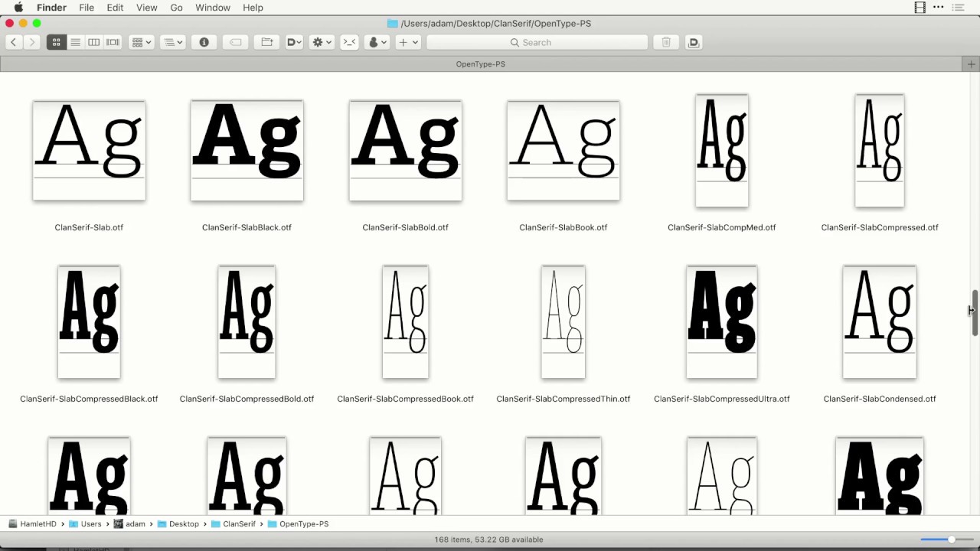Click the three dots menu bar icon
The height and width of the screenshot is (551, 980).
pyautogui.click(x=939, y=8)
